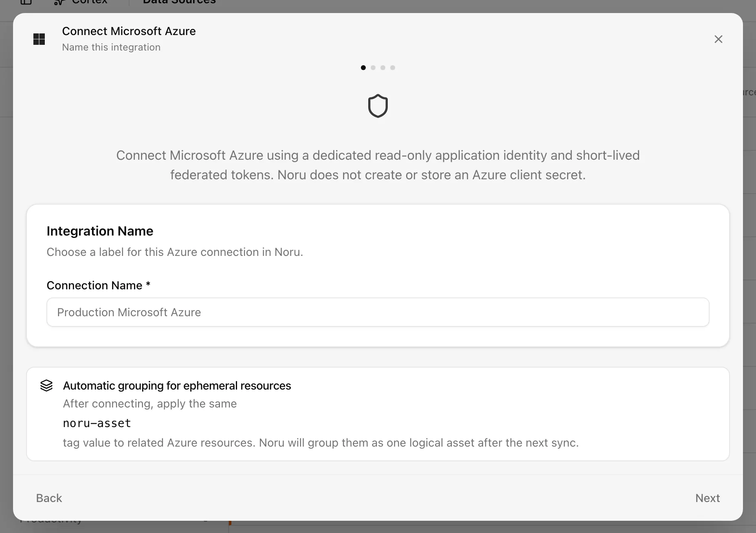Select the third step indicator dot
This screenshot has height=533, width=756.
383,68
